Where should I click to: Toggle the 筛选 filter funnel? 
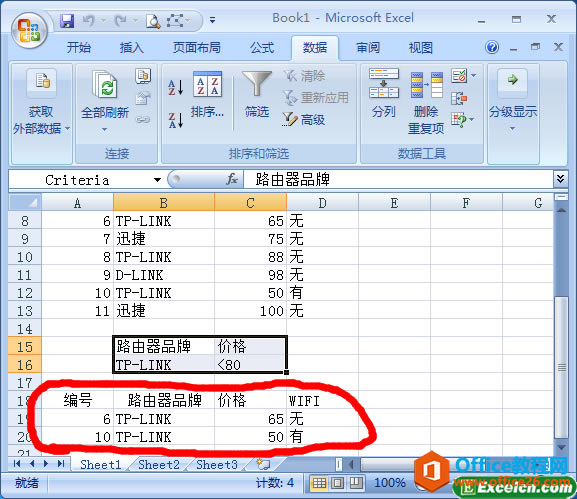pyautogui.click(x=257, y=94)
